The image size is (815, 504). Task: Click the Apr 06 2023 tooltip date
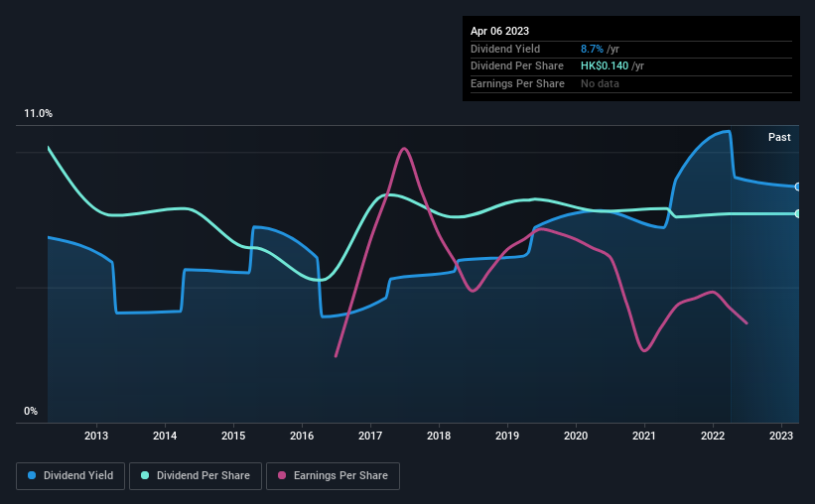tap(499, 31)
